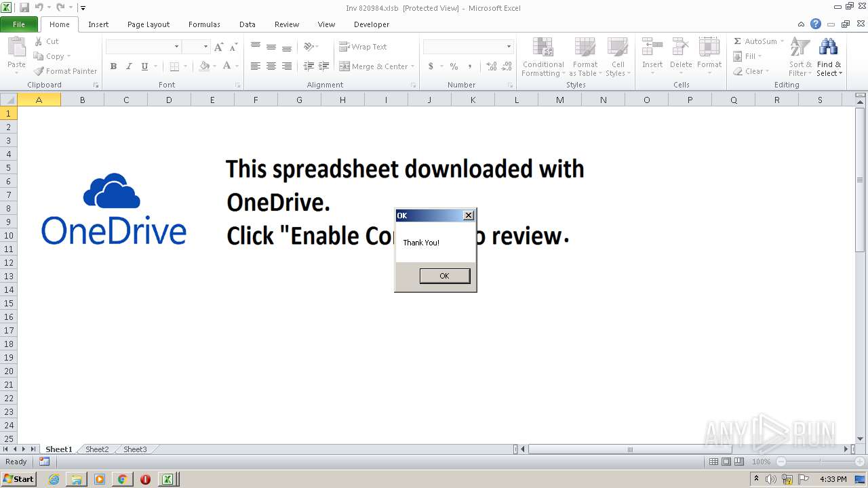Click the Format Painter brush
The height and width of the screenshot is (488, 868).
(39, 71)
